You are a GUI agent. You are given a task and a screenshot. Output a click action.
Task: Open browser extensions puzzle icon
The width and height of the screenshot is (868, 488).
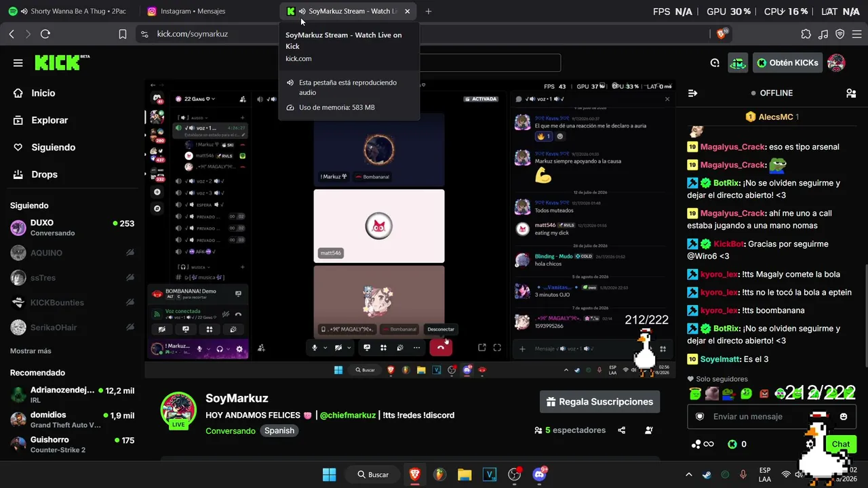[806, 34]
